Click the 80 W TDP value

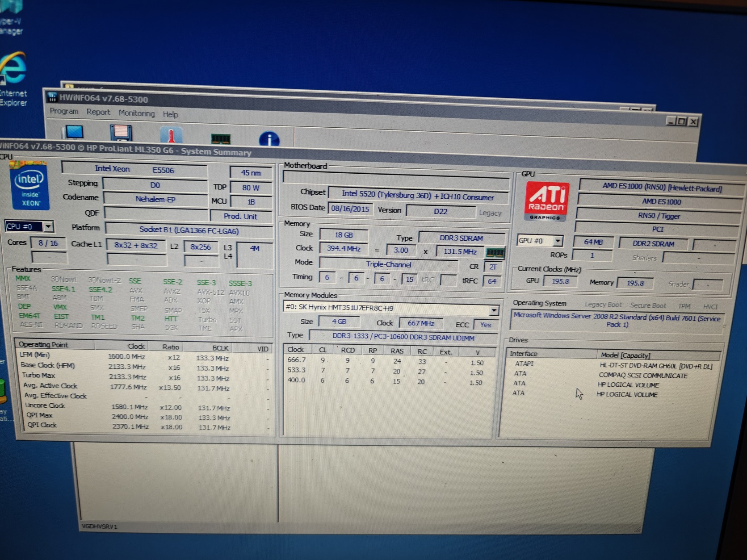251,188
